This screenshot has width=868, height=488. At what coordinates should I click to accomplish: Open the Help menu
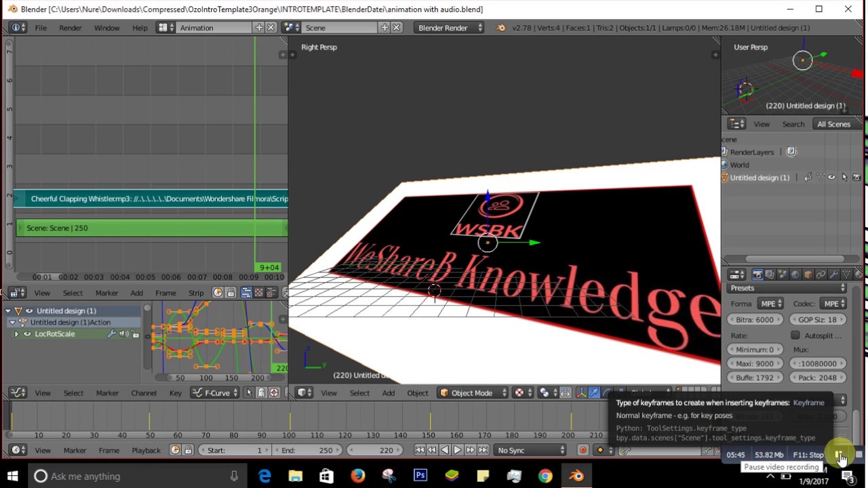coord(140,28)
